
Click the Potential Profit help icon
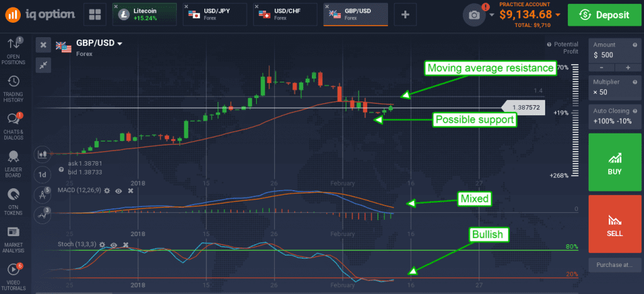pyautogui.click(x=549, y=45)
